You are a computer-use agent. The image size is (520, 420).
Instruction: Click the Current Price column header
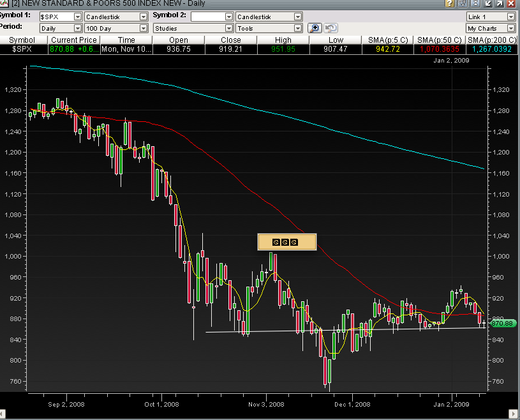73,40
